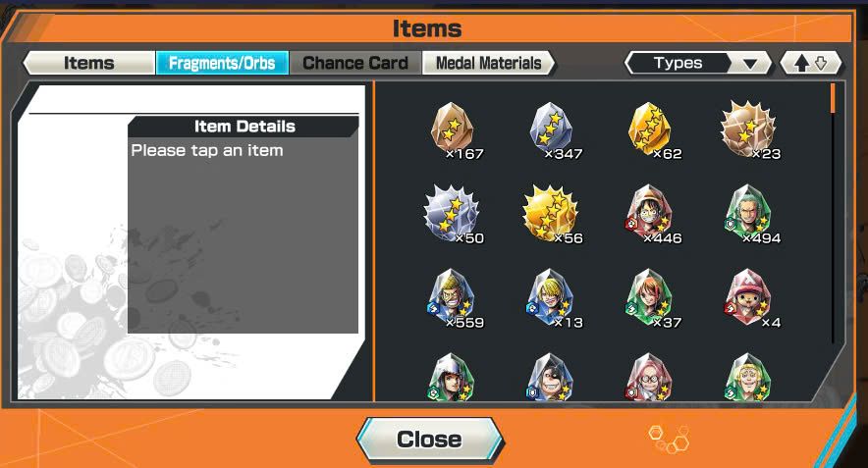Select the spiky silver orb x50
Image resolution: width=868 pixels, height=468 pixels.
[x=454, y=215]
